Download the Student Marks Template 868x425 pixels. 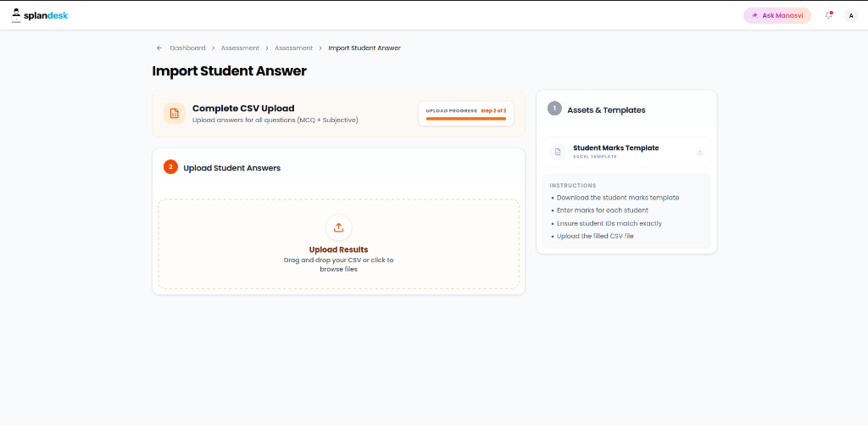pos(699,152)
